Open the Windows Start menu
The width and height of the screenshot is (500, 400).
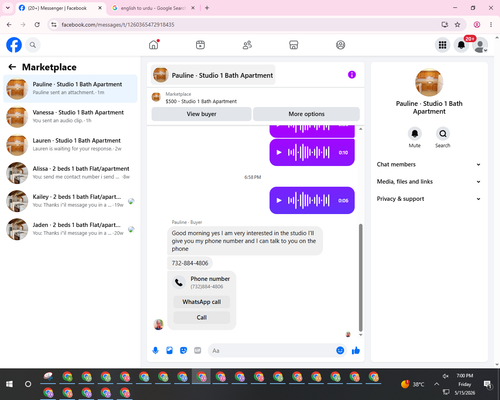[9, 384]
